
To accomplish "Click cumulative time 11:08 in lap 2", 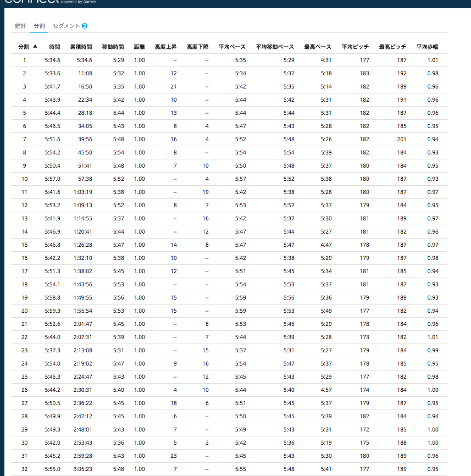I will tap(85, 73).
